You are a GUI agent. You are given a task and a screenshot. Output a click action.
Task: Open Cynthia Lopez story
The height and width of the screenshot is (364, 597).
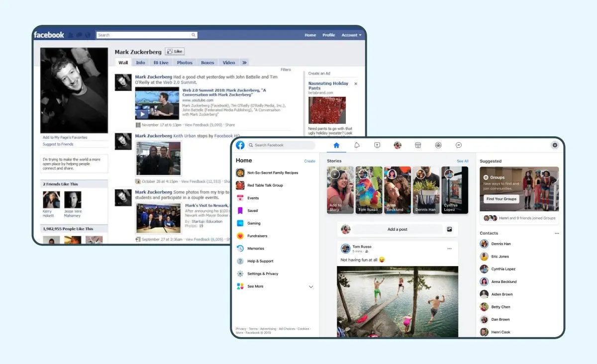point(455,190)
